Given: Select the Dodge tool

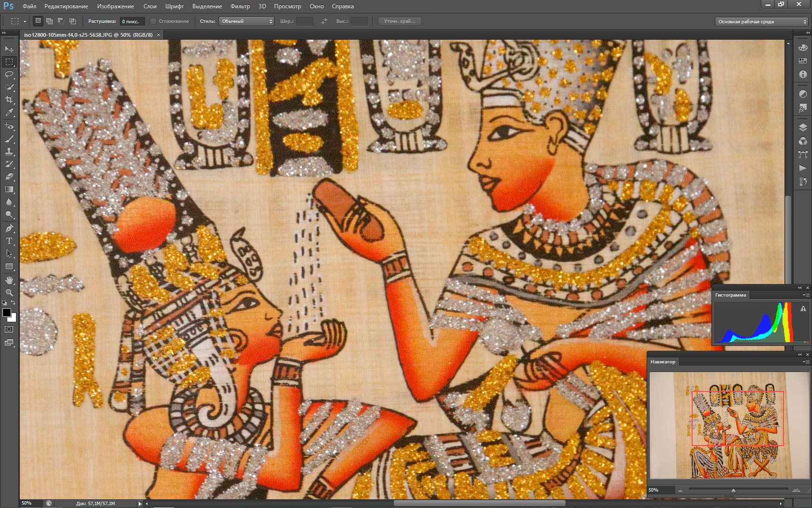Looking at the screenshot, I should pyautogui.click(x=9, y=214).
